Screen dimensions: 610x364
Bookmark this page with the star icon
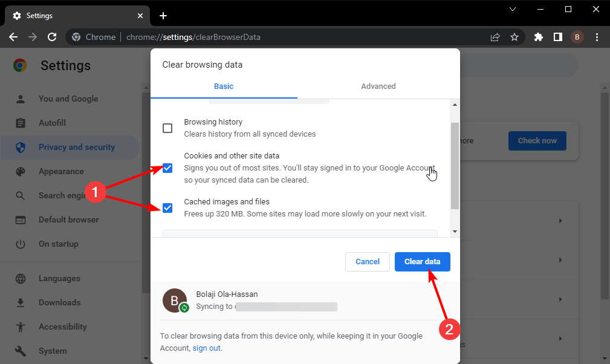514,37
